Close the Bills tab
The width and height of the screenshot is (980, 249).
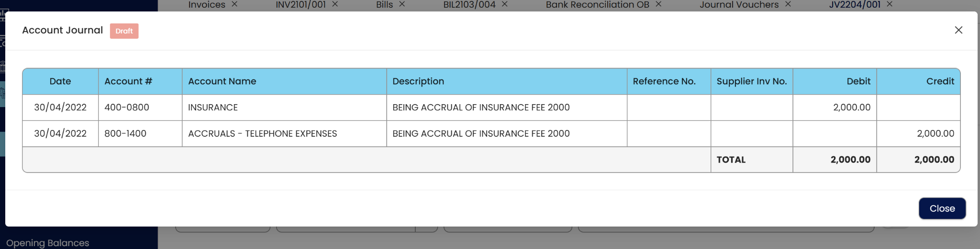[x=402, y=4]
